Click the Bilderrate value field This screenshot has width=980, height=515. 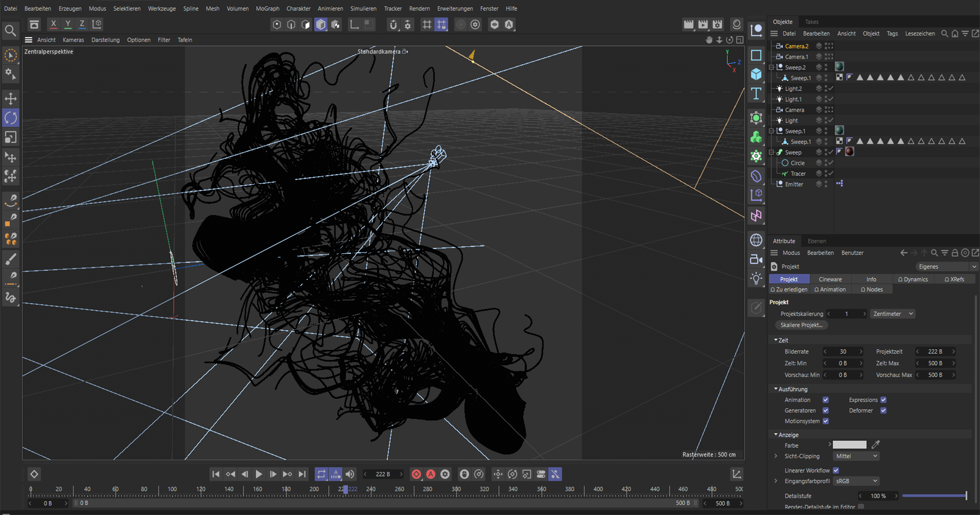coord(843,352)
